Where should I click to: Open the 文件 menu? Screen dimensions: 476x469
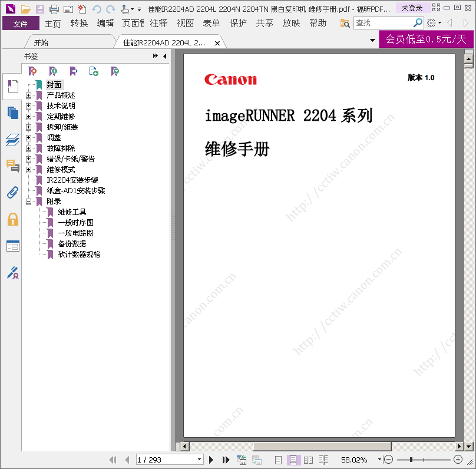pos(21,24)
